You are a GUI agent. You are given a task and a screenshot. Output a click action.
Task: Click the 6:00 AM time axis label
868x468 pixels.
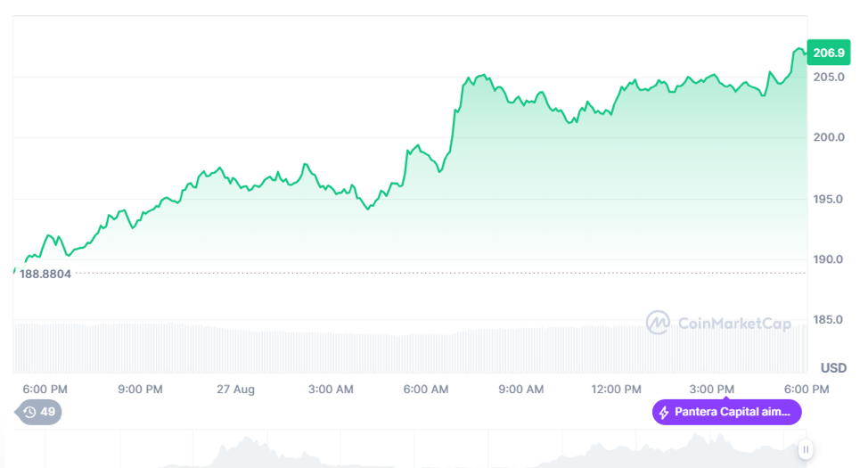pos(426,390)
